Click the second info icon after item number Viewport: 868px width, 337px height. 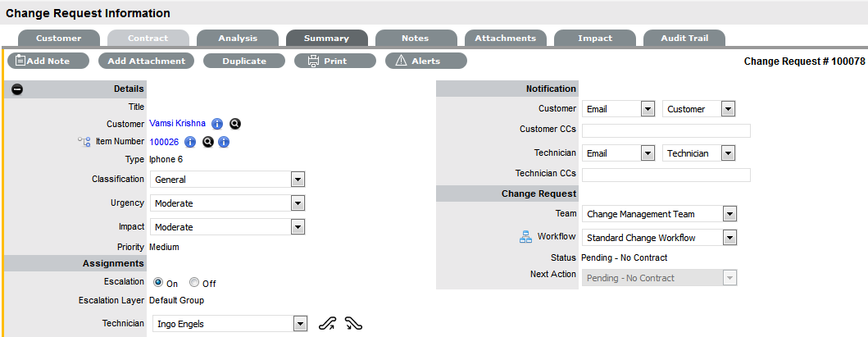tap(224, 142)
